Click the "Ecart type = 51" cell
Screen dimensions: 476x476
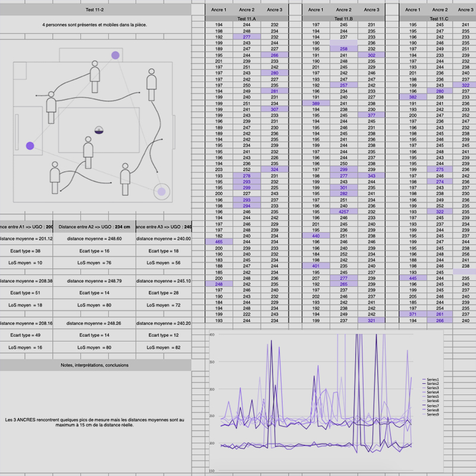click(x=26, y=293)
